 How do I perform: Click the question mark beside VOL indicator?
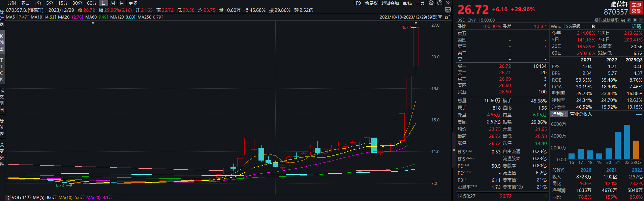8,198
